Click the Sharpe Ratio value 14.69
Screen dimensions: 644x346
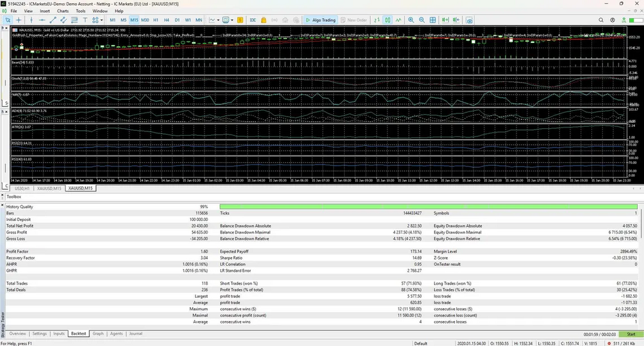pos(417,258)
